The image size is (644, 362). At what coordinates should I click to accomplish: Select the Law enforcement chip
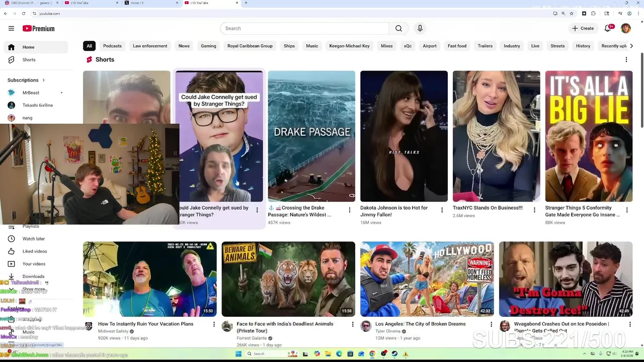tap(150, 46)
